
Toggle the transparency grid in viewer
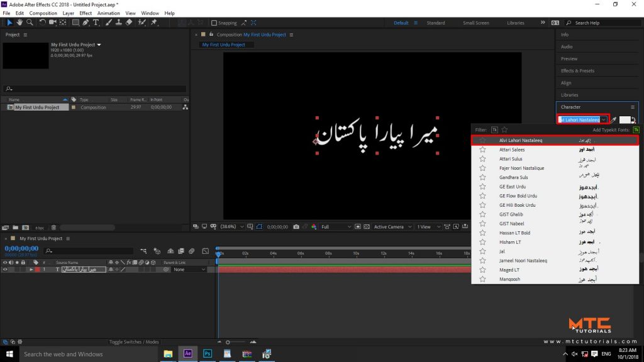pos(367,226)
